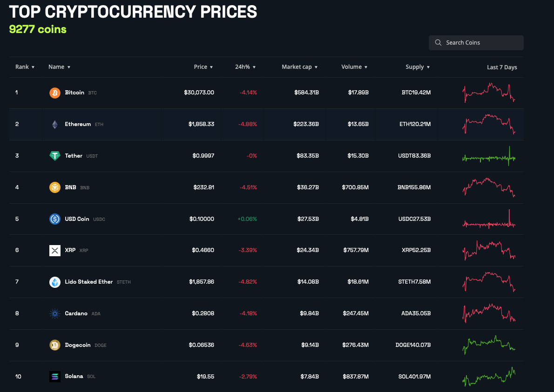Click Ethereum's 7-day sparkline chart
The height and width of the screenshot is (392, 554).
489,124
